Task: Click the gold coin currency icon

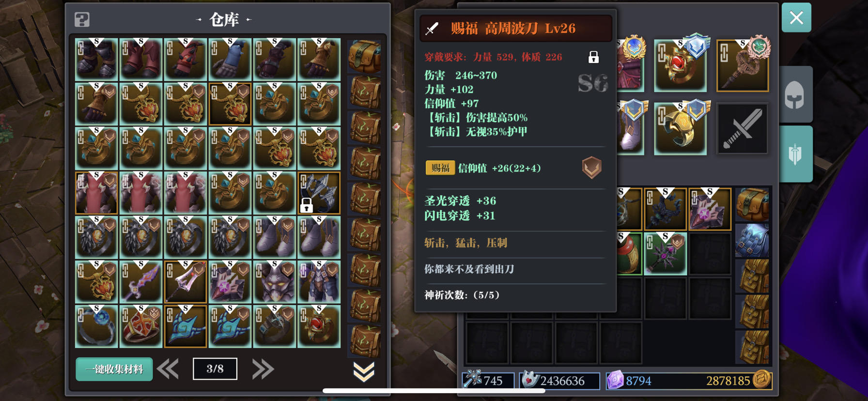Action: pos(761,380)
